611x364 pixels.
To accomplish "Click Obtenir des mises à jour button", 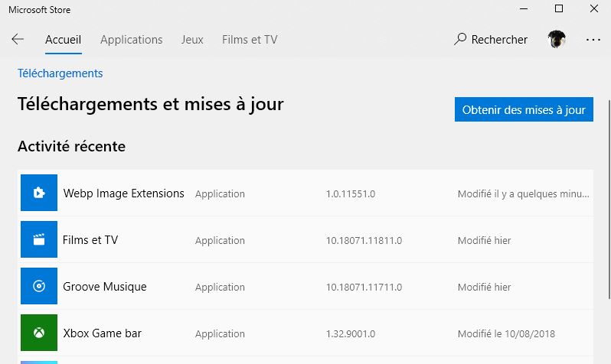I will click(x=524, y=109).
